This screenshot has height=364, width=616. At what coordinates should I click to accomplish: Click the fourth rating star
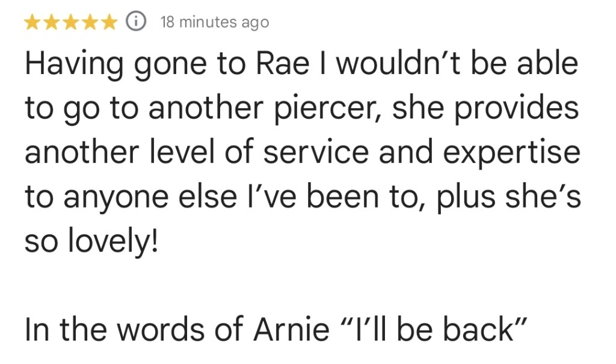click(90, 22)
